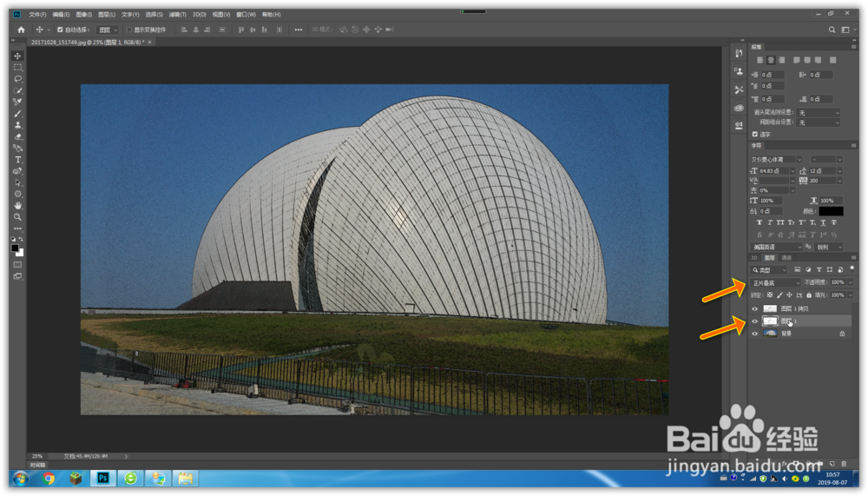Open the fill 100% dropdown arrow

point(851,294)
